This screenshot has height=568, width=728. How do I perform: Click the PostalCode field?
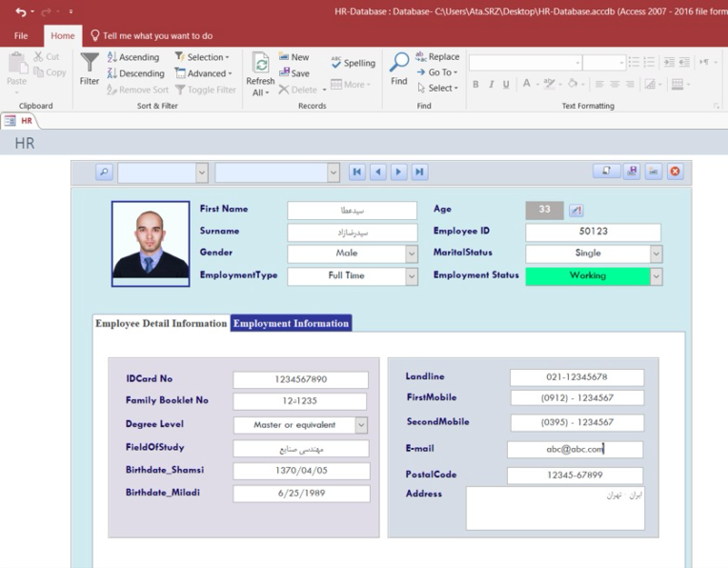pyautogui.click(x=575, y=476)
